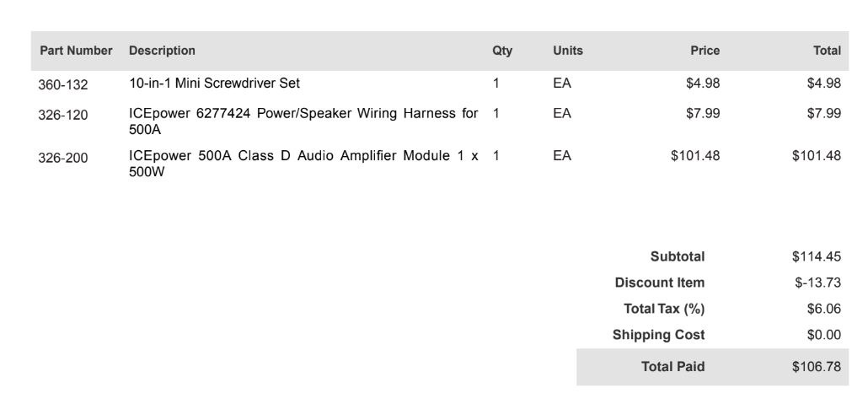Click the Shipping Cost amount $0.00
Image resolution: width=868 pixels, height=415 pixels.
pos(823,335)
